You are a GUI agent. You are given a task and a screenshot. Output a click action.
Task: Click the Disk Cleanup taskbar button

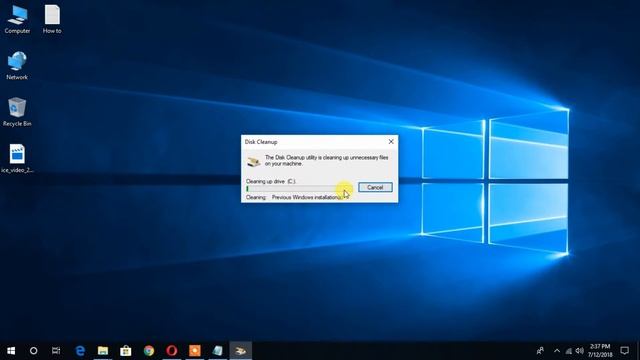240,351
